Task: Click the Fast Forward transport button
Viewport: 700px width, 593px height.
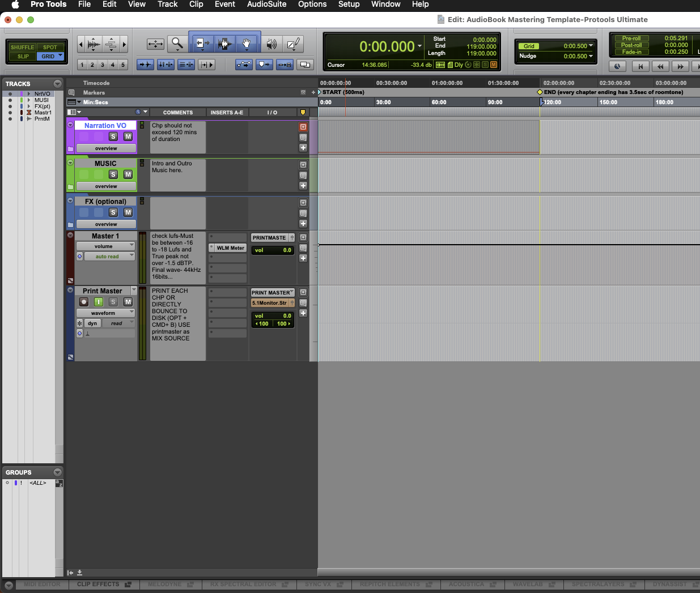Action: pyautogui.click(x=680, y=66)
